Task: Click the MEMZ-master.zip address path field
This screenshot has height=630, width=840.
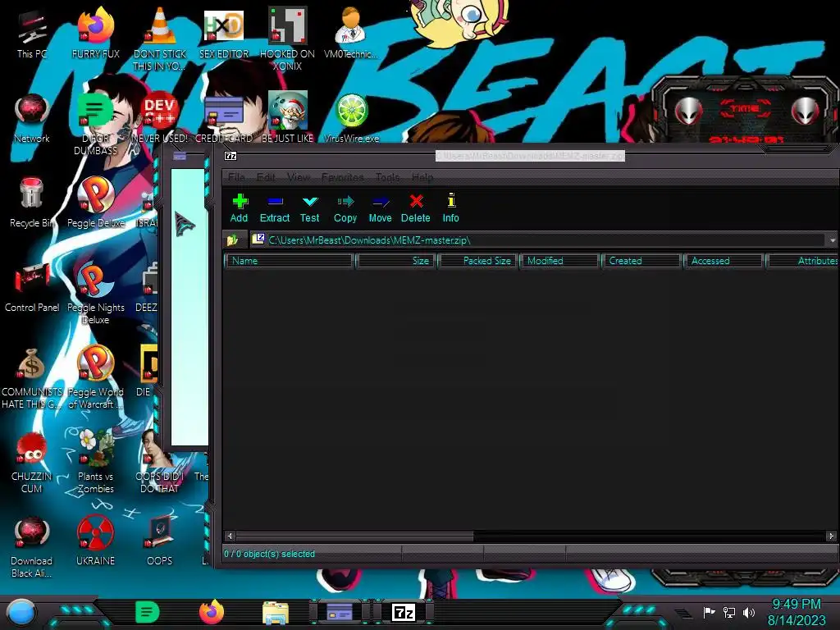Action: (x=538, y=240)
